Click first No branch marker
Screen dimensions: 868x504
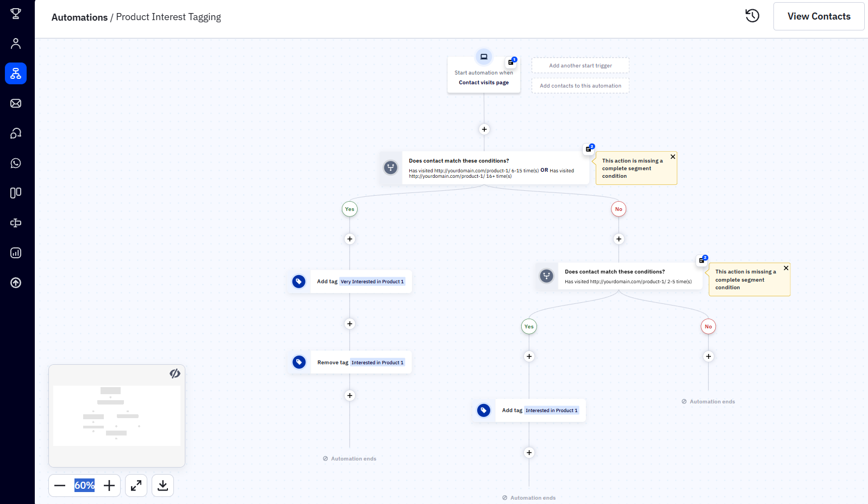(x=619, y=209)
